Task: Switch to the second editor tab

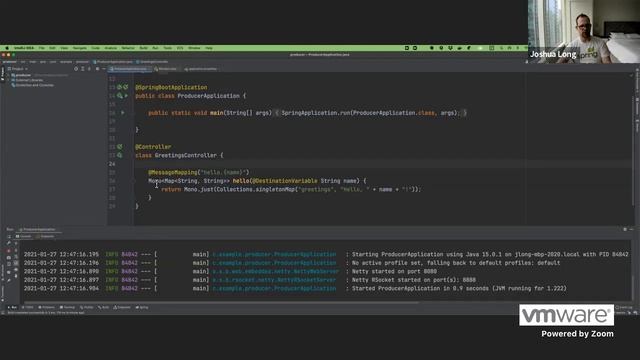Action: pos(166,69)
